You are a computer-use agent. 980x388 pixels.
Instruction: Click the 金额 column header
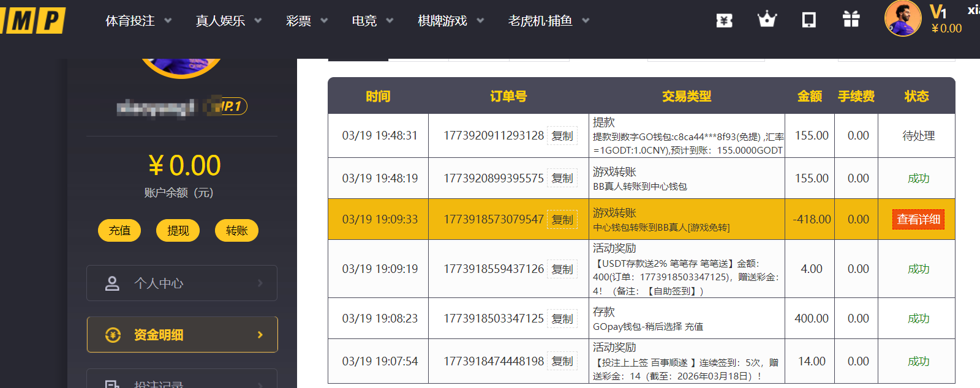point(810,96)
